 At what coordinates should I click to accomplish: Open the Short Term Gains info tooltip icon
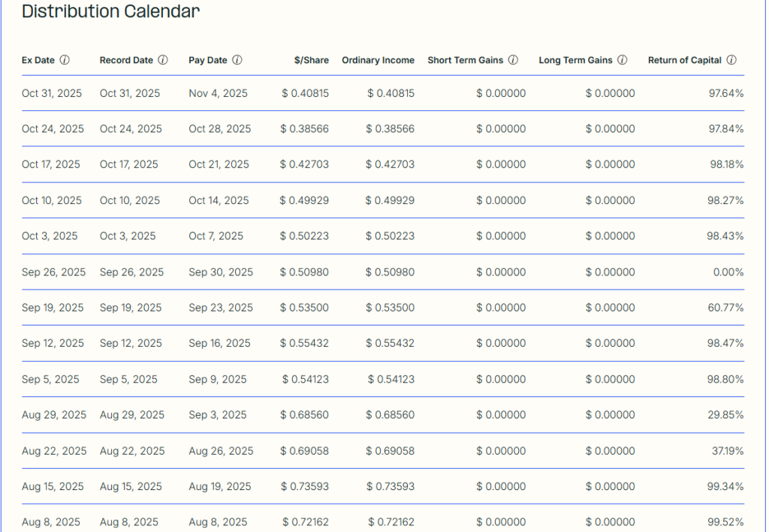(513, 60)
